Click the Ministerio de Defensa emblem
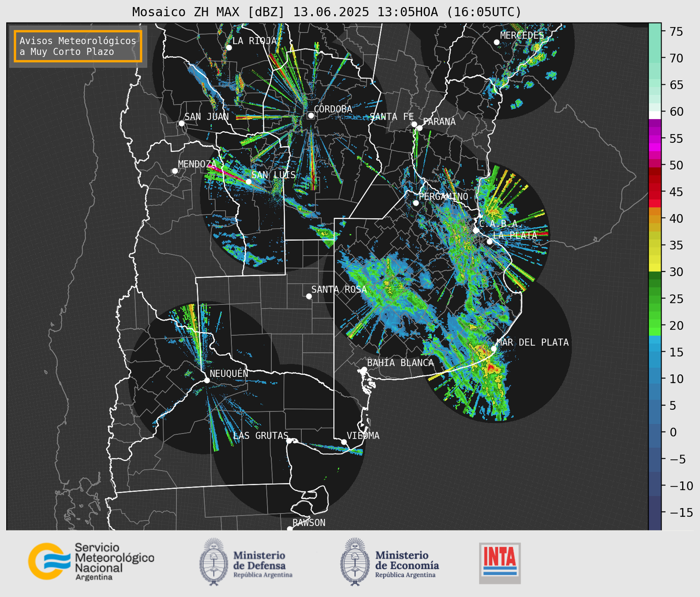 214,562
